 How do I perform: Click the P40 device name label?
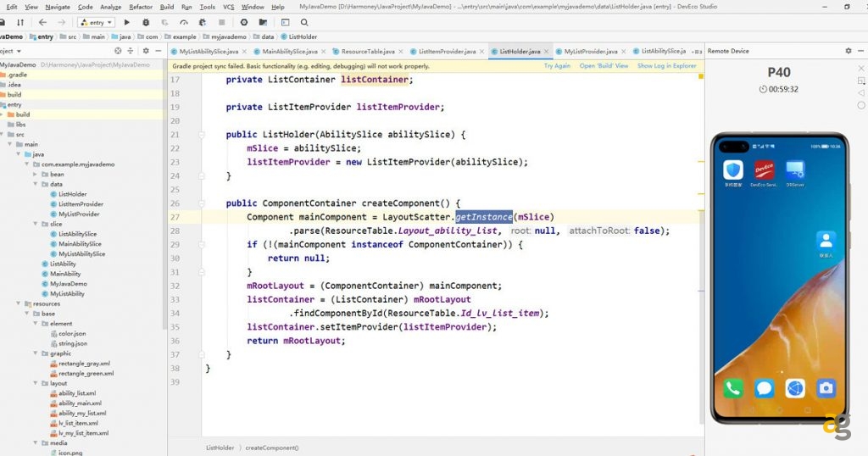point(779,73)
